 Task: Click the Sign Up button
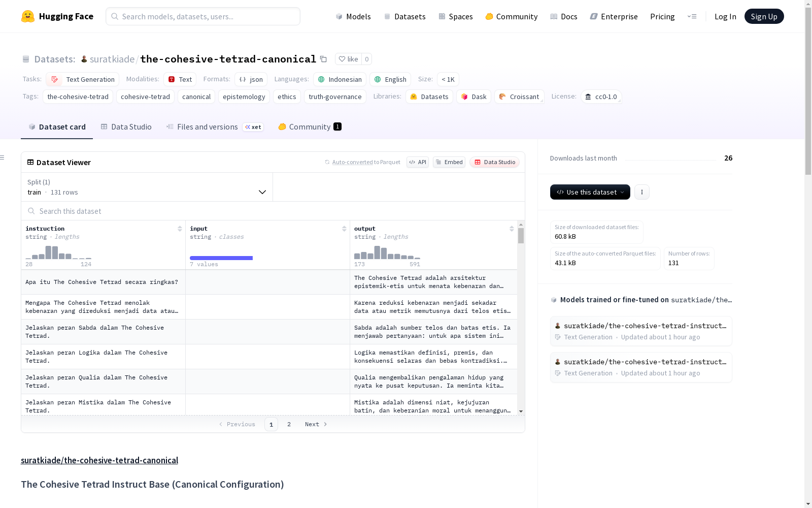(764, 16)
